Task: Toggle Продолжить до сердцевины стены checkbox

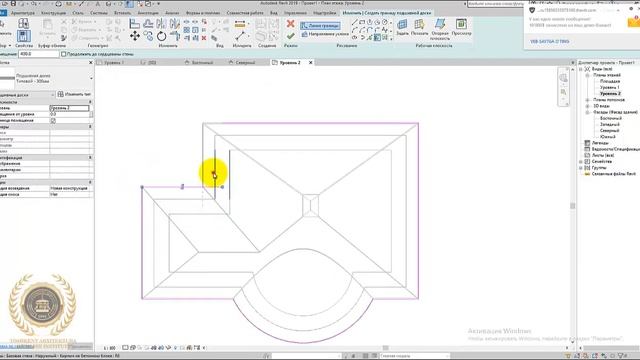Action: click(63, 54)
